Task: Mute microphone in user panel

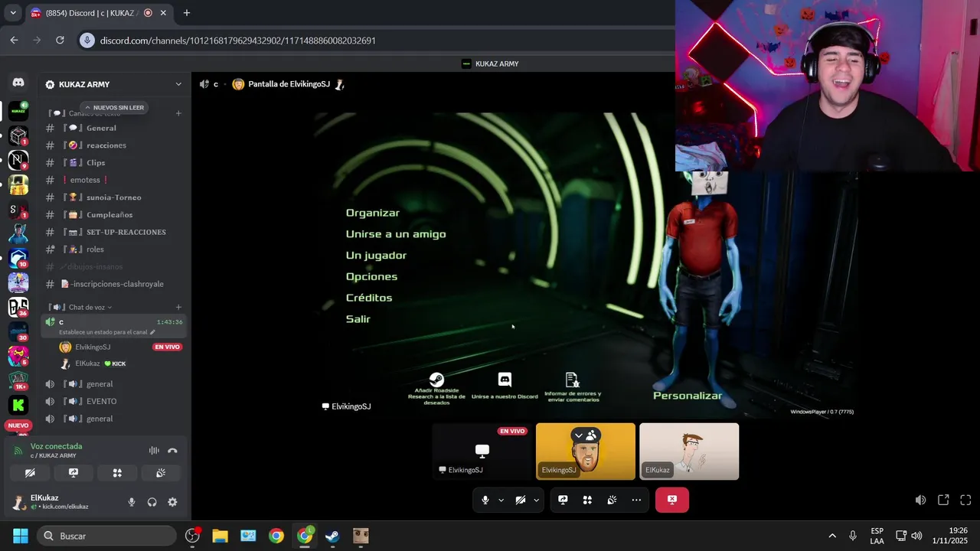Action: pyautogui.click(x=132, y=502)
